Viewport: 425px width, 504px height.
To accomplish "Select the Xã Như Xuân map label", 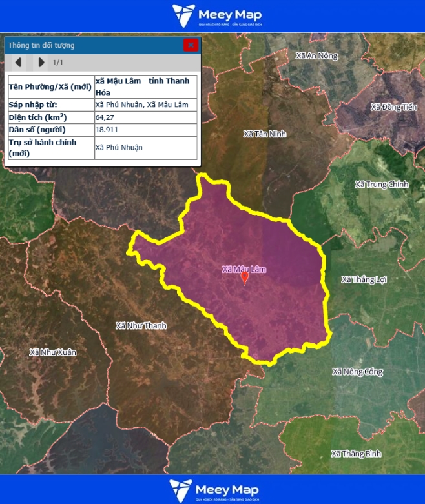I will coord(52,352).
